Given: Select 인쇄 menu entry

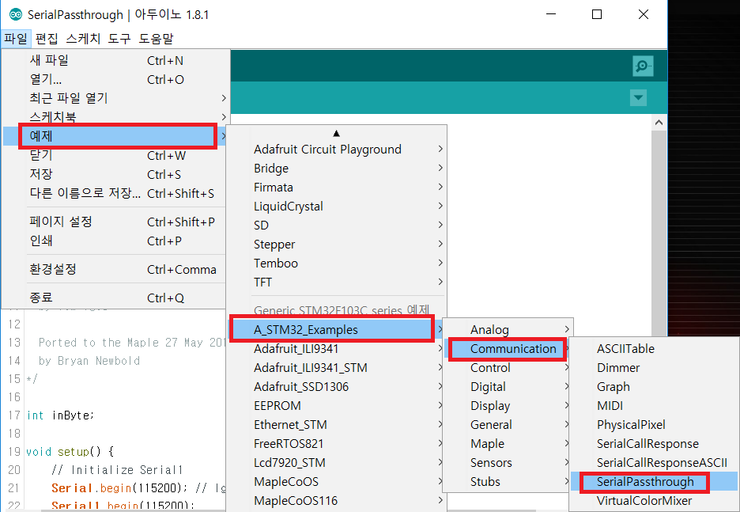Looking at the screenshot, I should click(116, 241).
